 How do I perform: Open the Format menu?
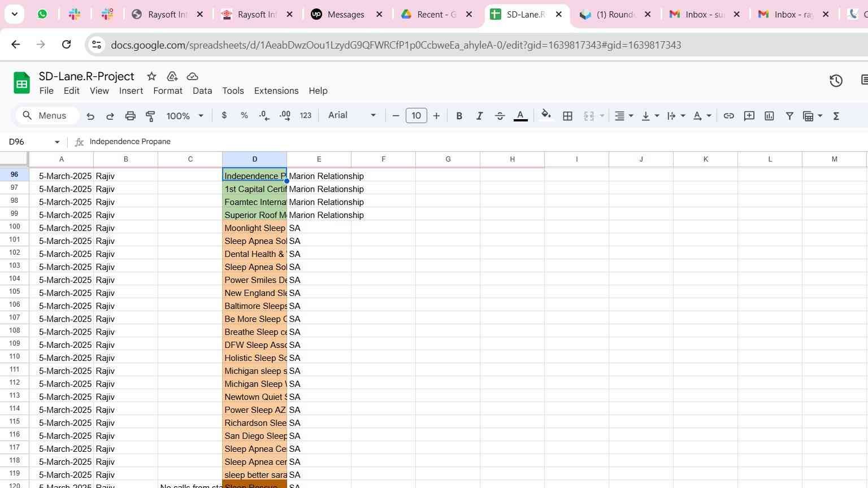pos(168,91)
